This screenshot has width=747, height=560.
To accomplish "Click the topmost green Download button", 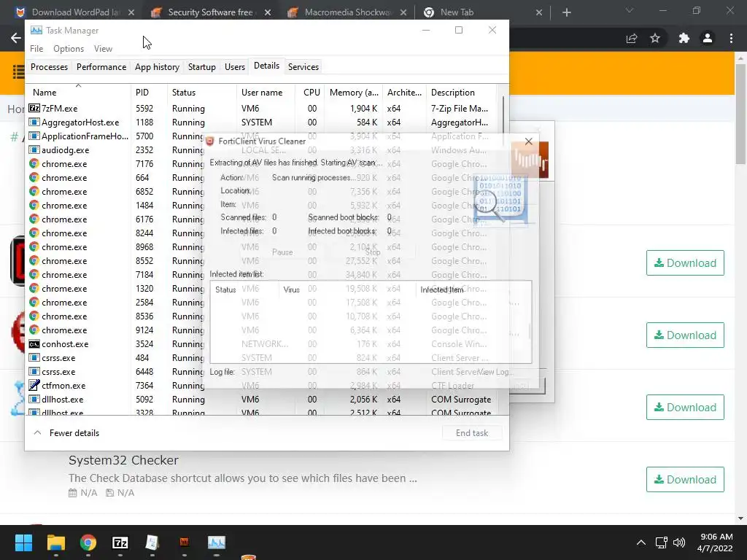I will pyautogui.click(x=685, y=262).
